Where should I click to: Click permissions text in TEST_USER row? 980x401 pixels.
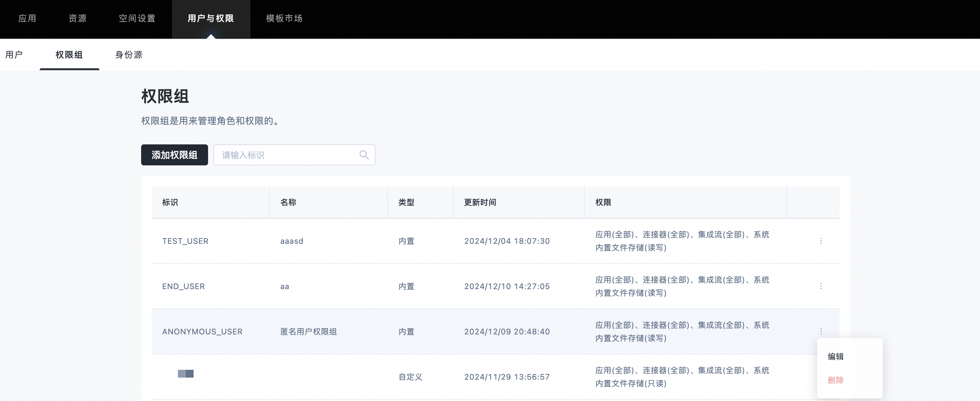[x=682, y=241]
